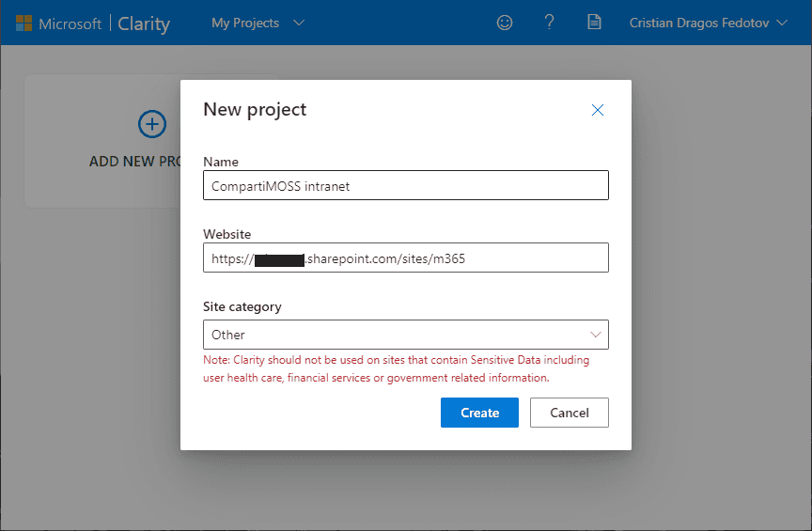Image resolution: width=812 pixels, height=531 pixels.
Task: Focus the Website URL field
Action: pos(406,258)
